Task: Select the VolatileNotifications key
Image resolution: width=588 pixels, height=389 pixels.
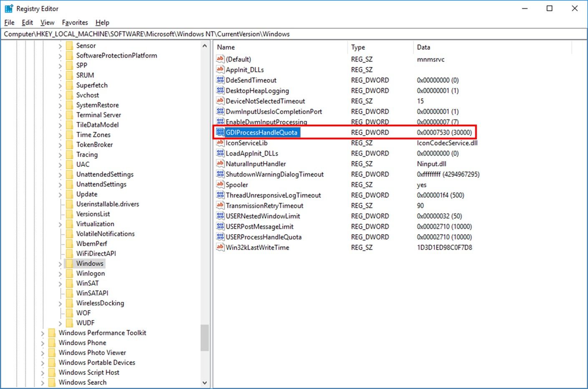Action: pyautogui.click(x=105, y=234)
